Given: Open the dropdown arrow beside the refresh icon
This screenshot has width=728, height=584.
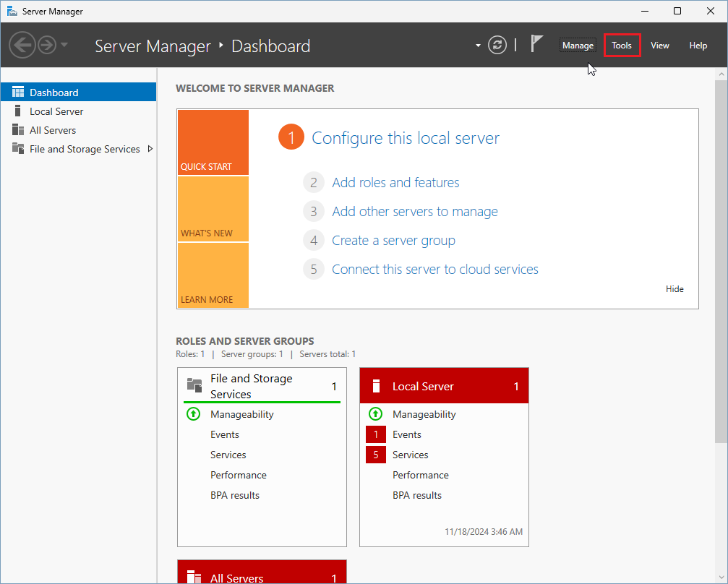Looking at the screenshot, I should coord(477,45).
